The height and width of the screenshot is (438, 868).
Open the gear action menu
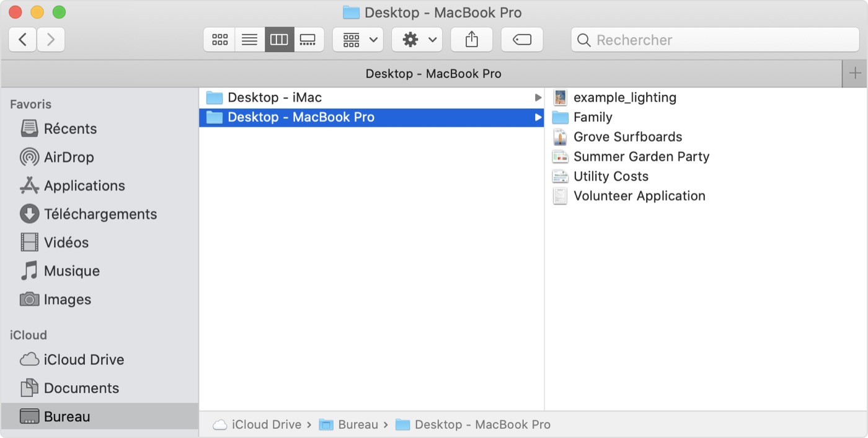tap(417, 40)
